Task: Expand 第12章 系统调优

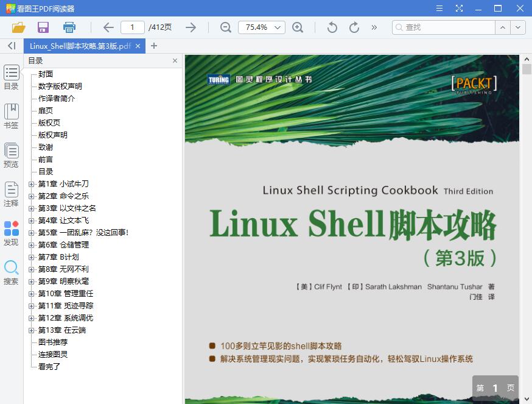Action: click(x=31, y=318)
